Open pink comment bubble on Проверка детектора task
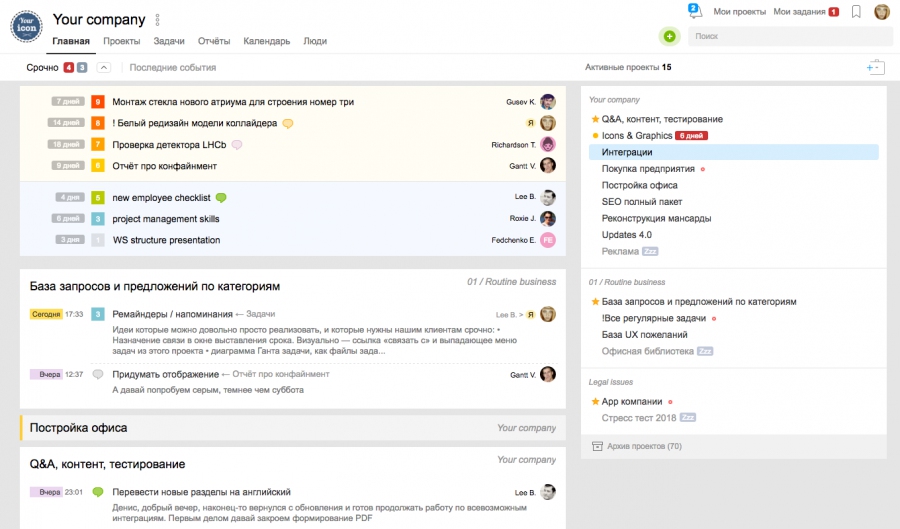Viewport: 900px width, 529px height. click(236, 145)
